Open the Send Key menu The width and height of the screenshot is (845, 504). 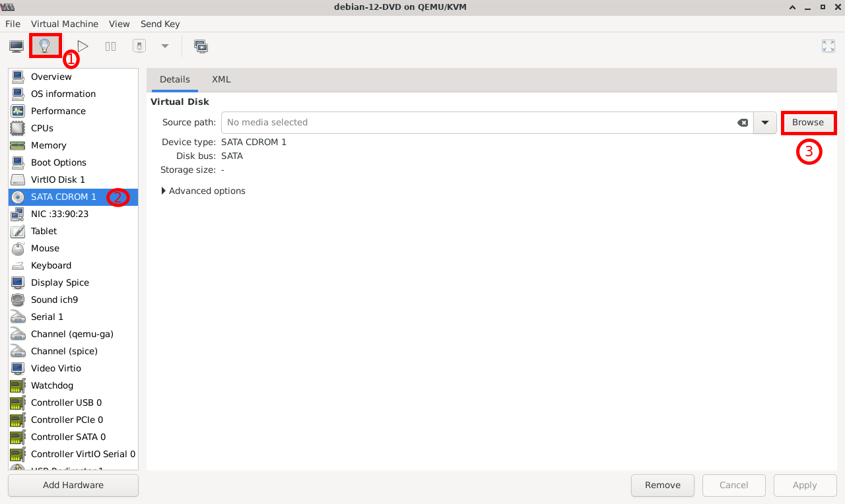[160, 24]
